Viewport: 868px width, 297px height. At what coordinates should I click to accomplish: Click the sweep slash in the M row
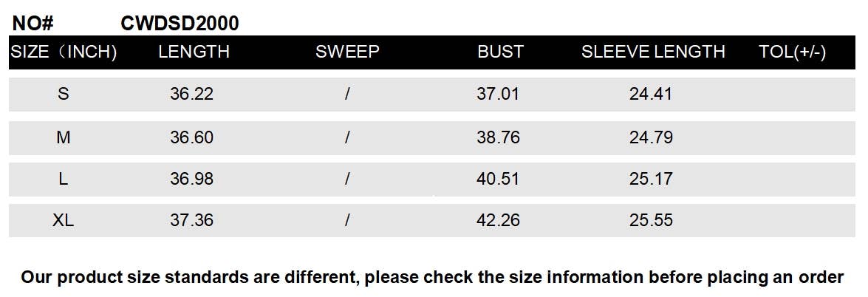pos(346,137)
